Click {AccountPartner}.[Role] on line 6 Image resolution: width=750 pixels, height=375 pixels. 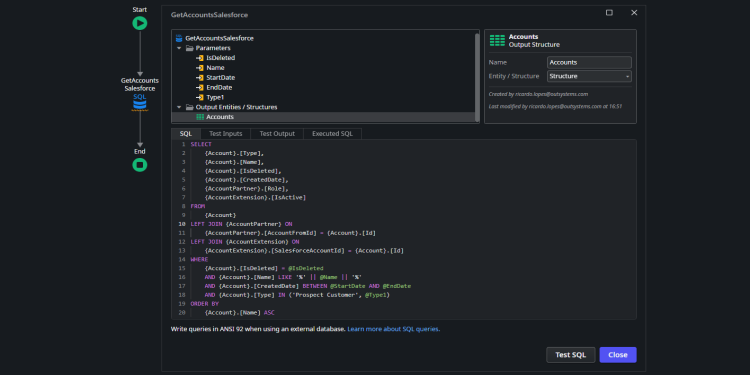(x=246, y=188)
